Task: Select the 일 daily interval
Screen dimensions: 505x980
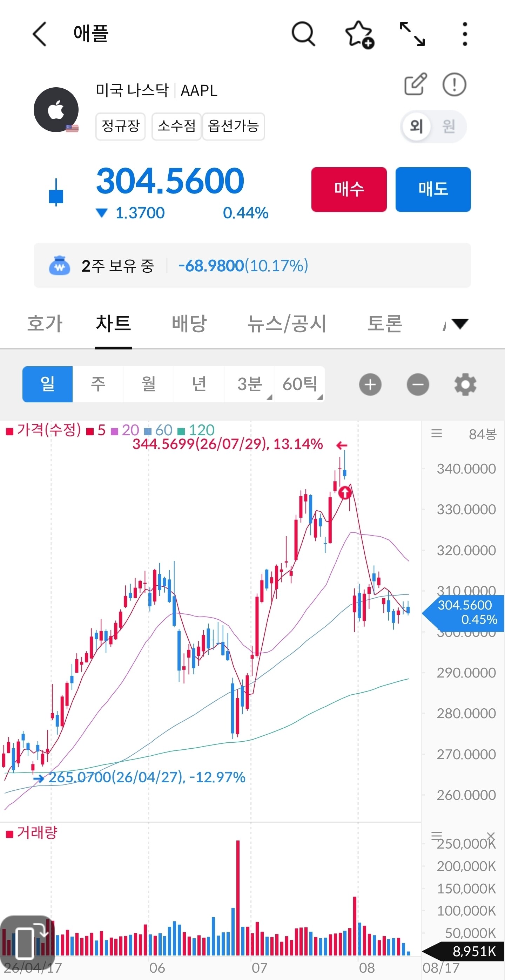Action: (x=48, y=384)
